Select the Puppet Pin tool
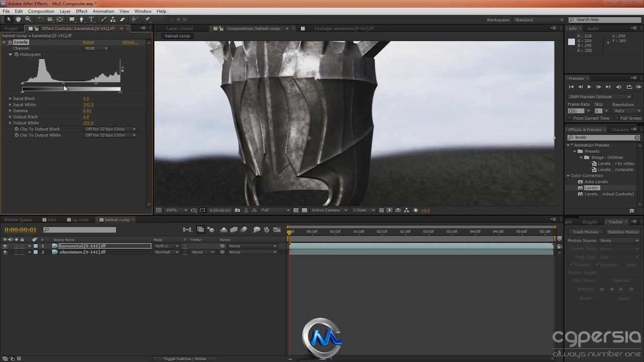Viewport: 644px width, 362px height. [147, 20]
